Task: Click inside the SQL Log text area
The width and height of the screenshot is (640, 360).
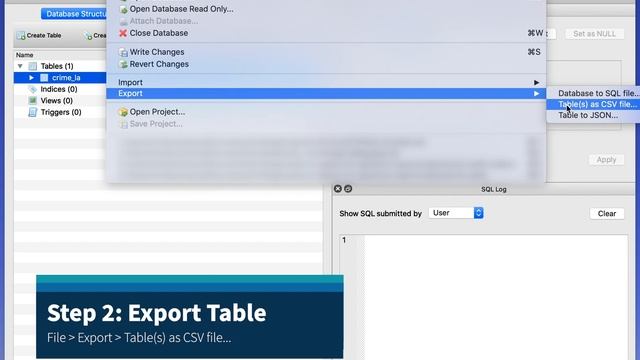Action: pos(496,297)
